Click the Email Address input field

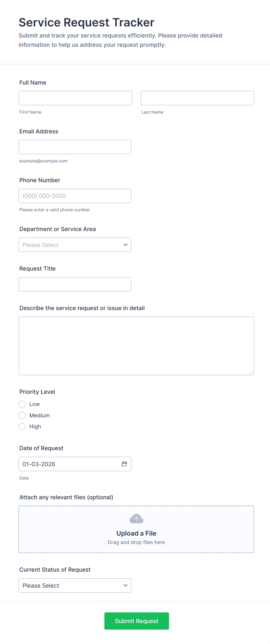[x=75, y=147]
